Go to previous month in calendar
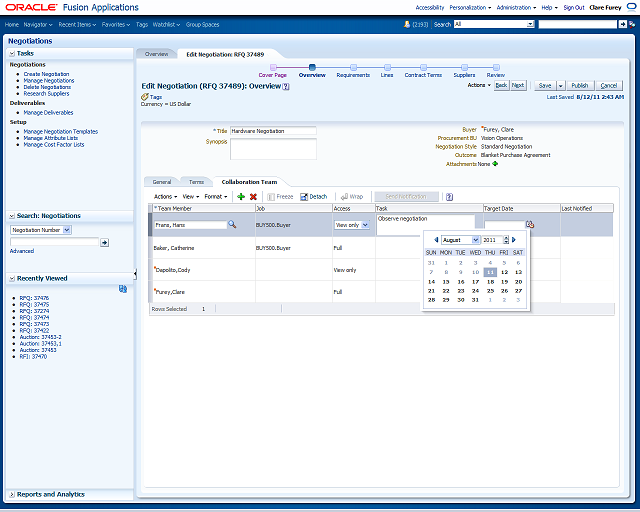 pos(436,240)
